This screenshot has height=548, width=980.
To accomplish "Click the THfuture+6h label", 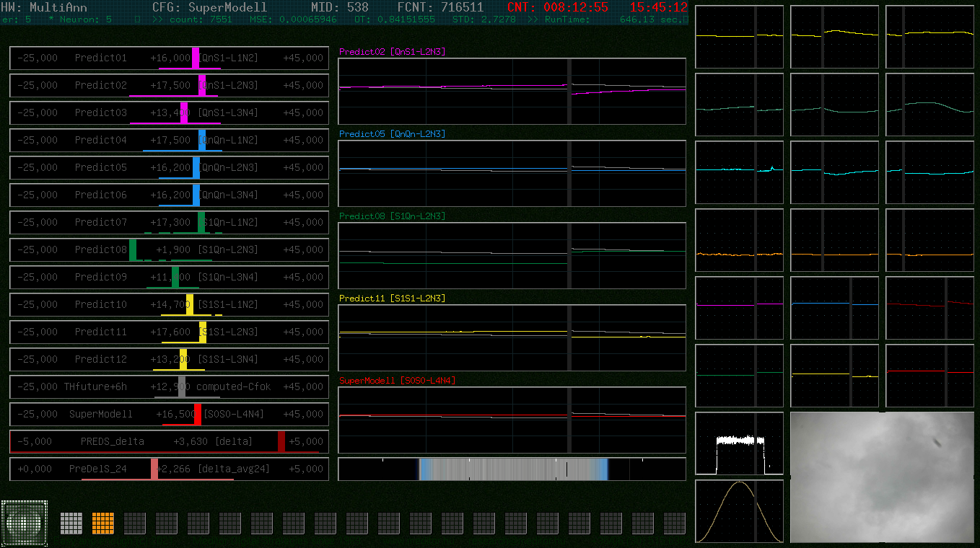I will coord(95,386).
